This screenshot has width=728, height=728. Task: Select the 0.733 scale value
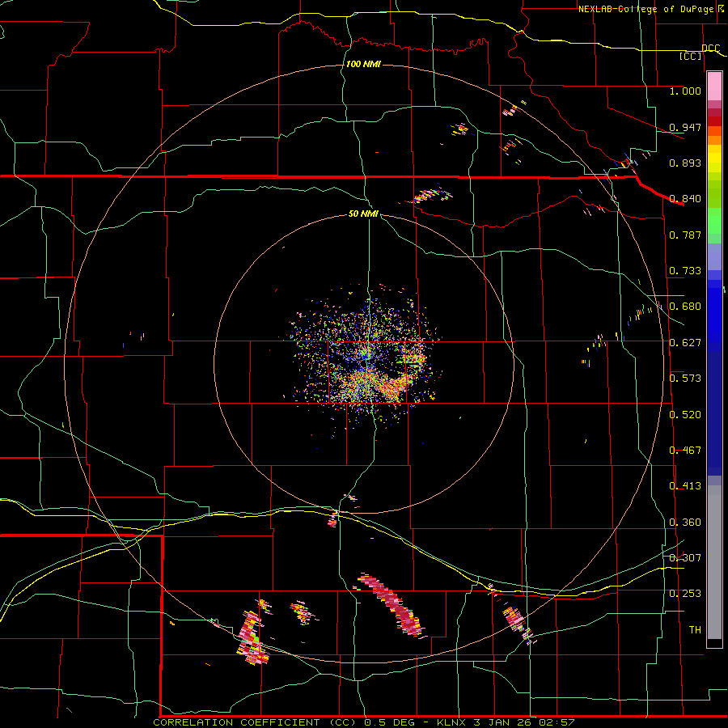pos(685,271)
